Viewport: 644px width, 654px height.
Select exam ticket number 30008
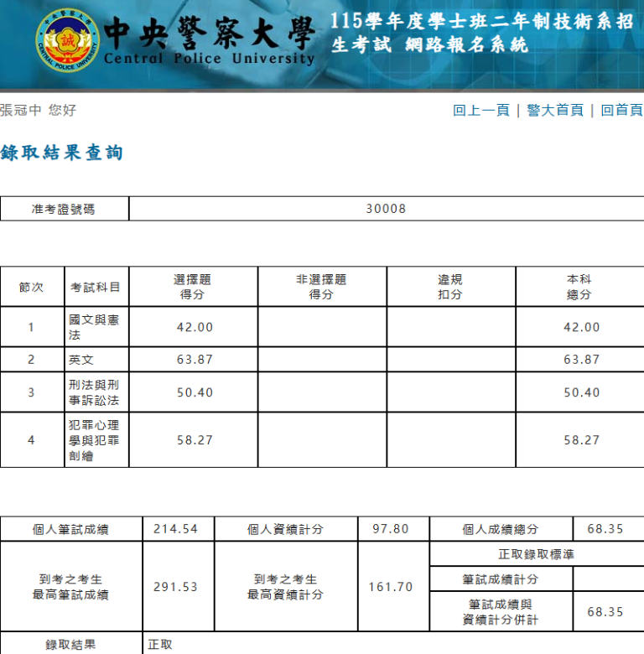coord(386,209)
